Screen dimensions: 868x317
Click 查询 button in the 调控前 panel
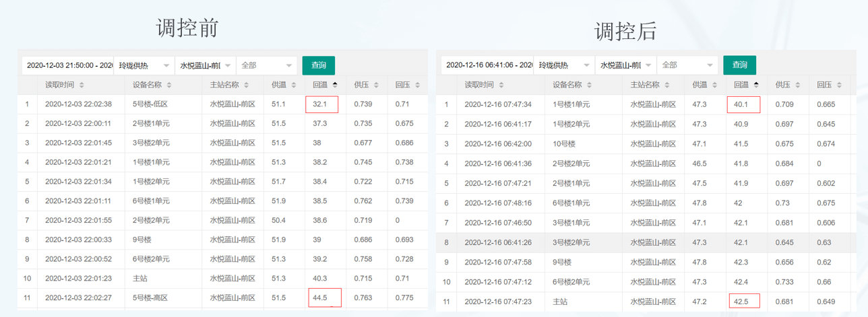tap(319, 65)
